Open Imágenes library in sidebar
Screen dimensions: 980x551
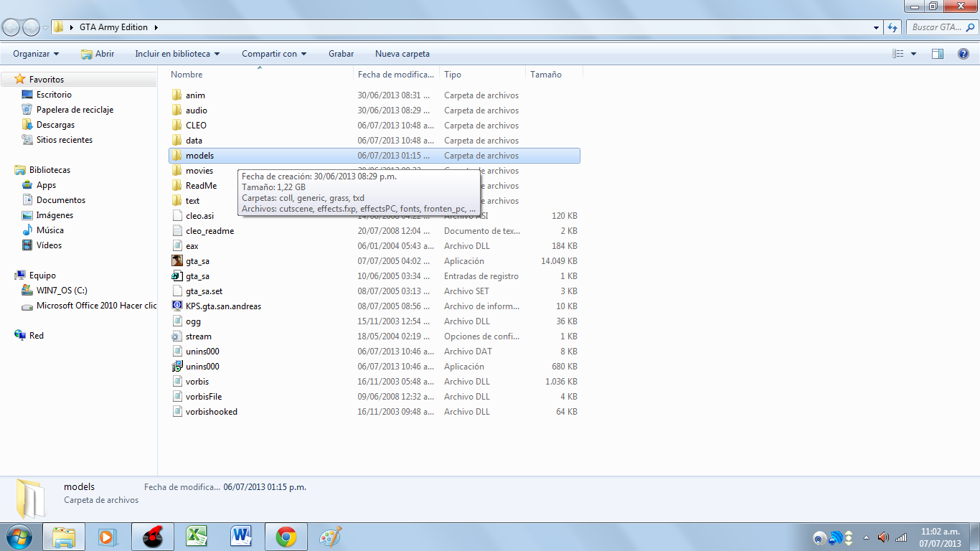coord(55,215)
